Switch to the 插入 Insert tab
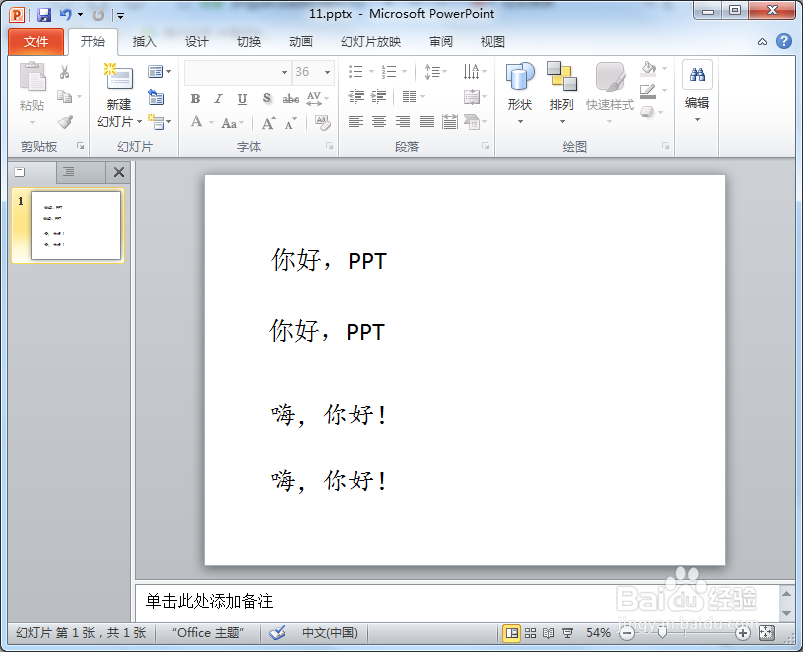 click(x=144, y=41)
